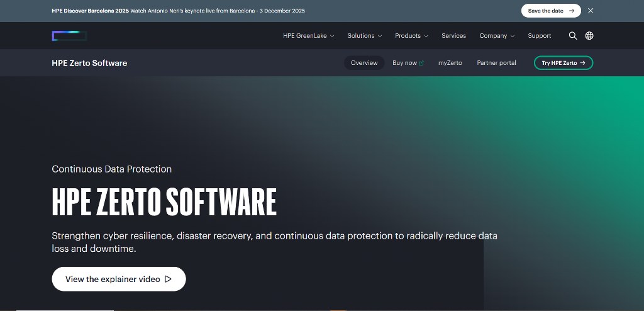Screen dimensions: 644x311
Task: Click the Save the date button
Action: (x=551, y=11)
